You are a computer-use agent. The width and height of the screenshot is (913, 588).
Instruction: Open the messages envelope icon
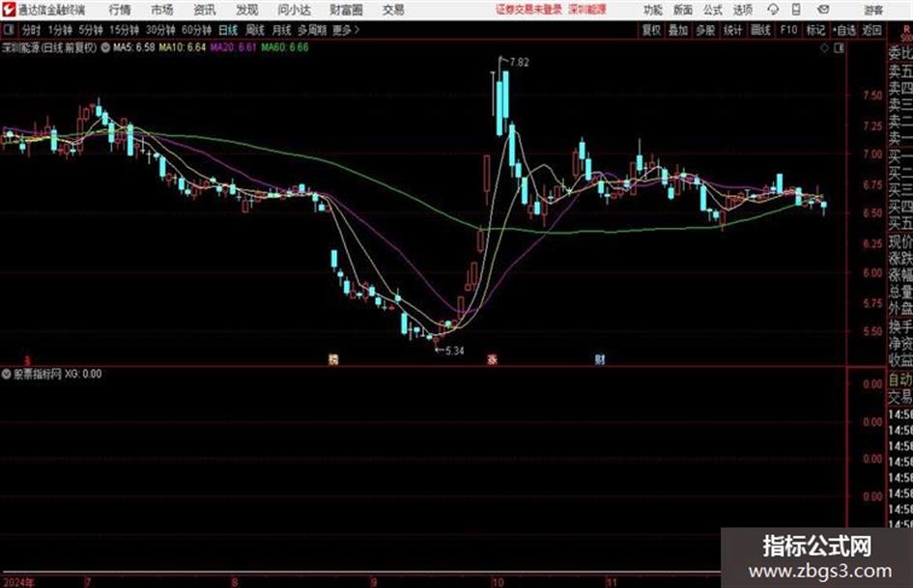[823, 10]
